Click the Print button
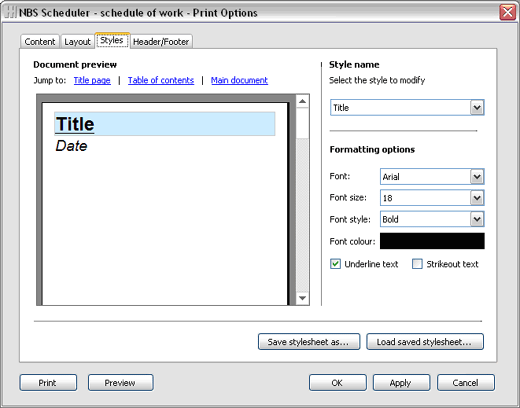The width and height of the screenshot is (520, 408). pos(48,382)
